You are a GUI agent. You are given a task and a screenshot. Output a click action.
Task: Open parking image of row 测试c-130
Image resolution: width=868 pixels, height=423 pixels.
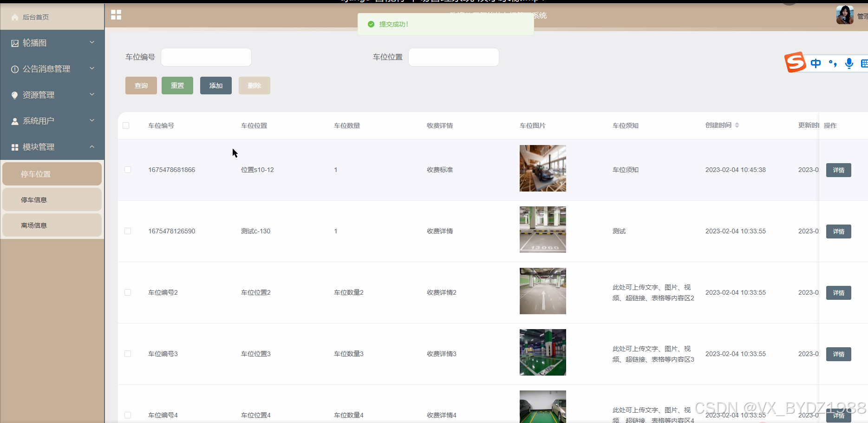point(543,230)
